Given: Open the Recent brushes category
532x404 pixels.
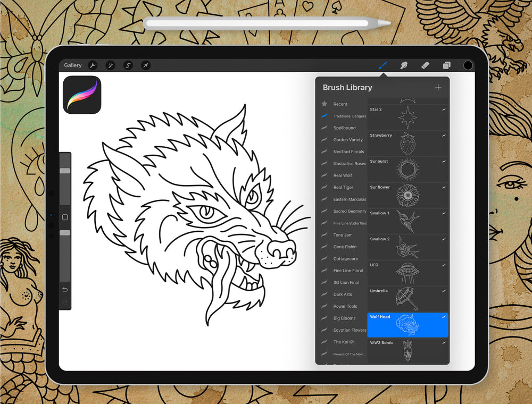Looking at the screenshot, I should [x=340, y=104].
